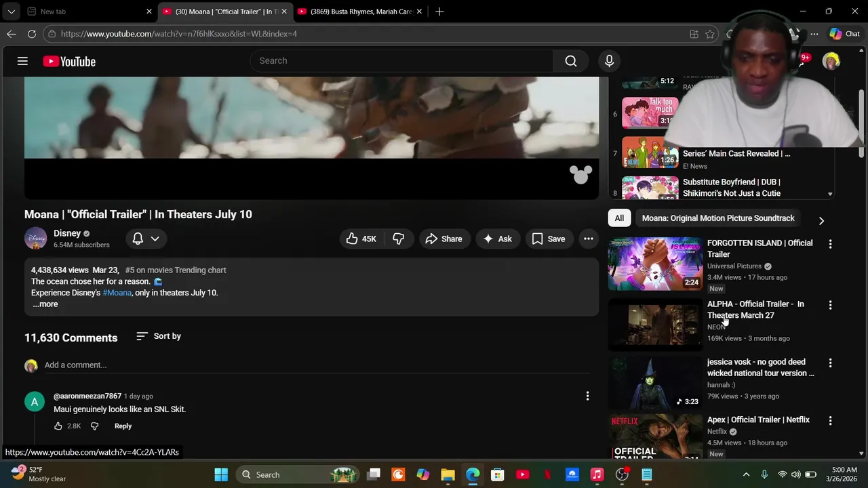Dislike the Moana trailer video

tap(398, 239)
